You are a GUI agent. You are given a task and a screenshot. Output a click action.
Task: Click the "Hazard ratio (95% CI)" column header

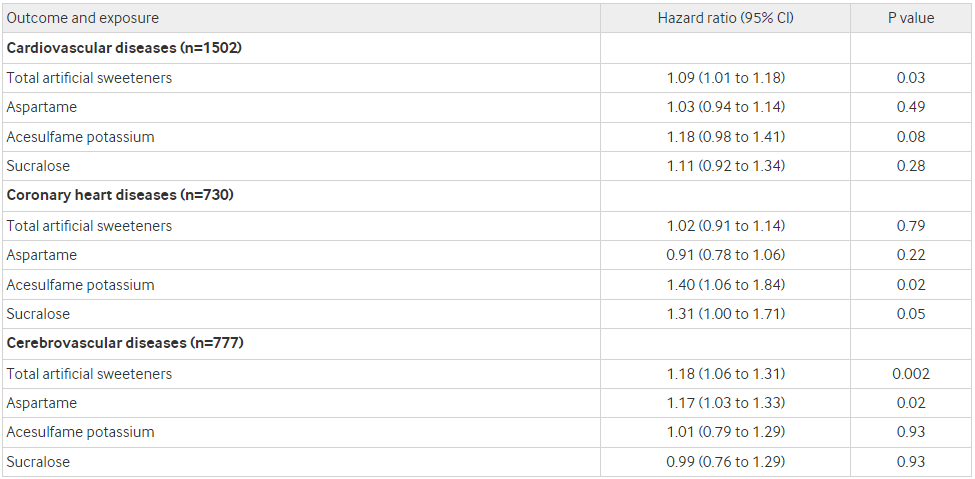coord(725,18)
